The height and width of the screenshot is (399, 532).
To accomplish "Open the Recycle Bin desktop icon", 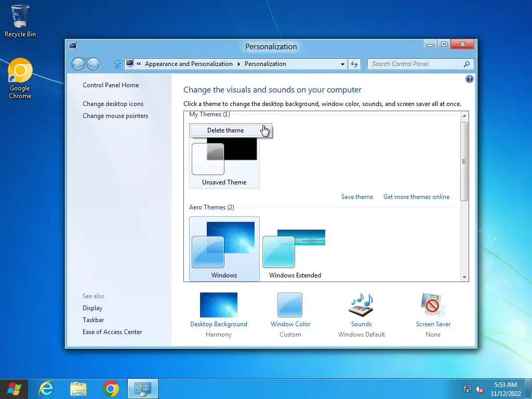I will [x=20, y=21].
